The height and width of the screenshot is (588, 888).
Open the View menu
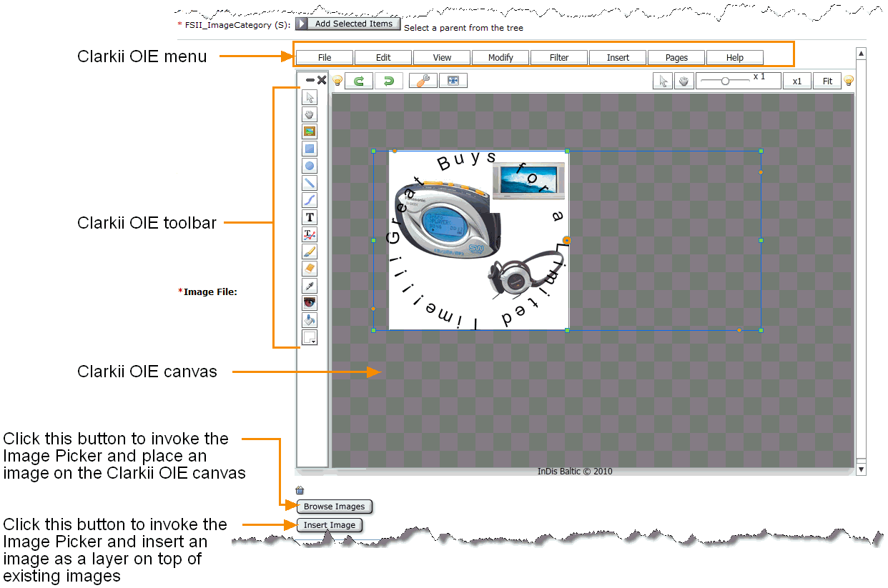pos(442,58)
